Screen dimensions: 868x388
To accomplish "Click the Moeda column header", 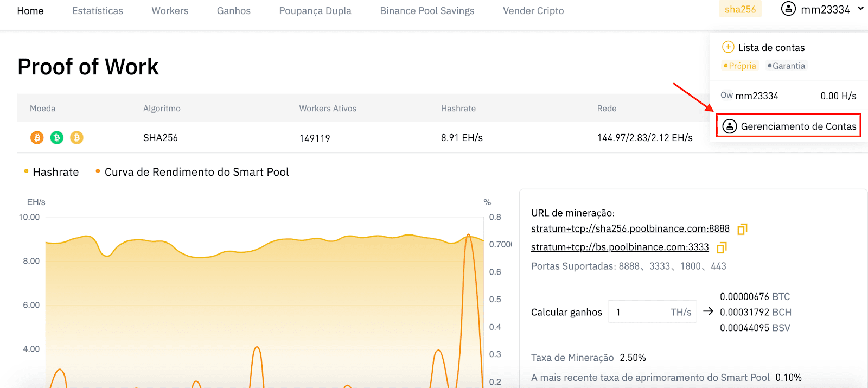I will click(x=43, y=109).
